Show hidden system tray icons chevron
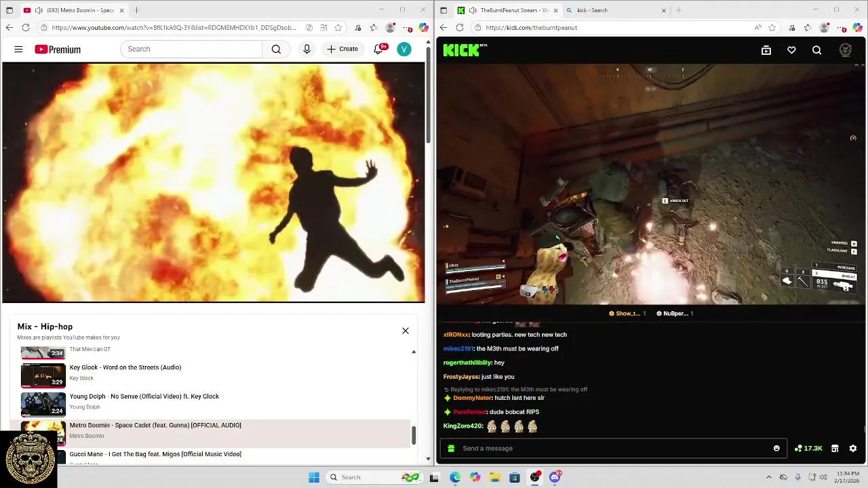The image size is (868, 488). 768,477
